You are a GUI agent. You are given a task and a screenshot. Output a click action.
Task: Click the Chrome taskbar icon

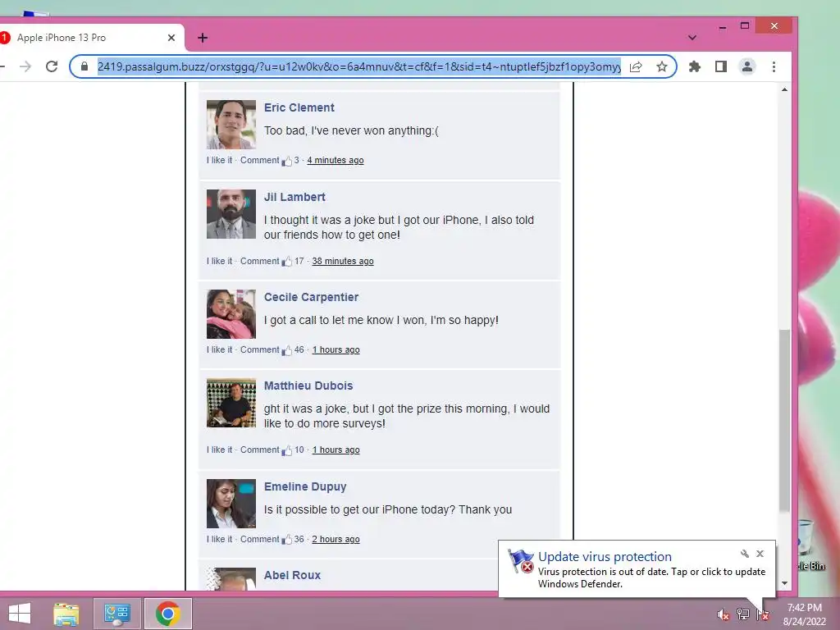click(x=167, y=614)
